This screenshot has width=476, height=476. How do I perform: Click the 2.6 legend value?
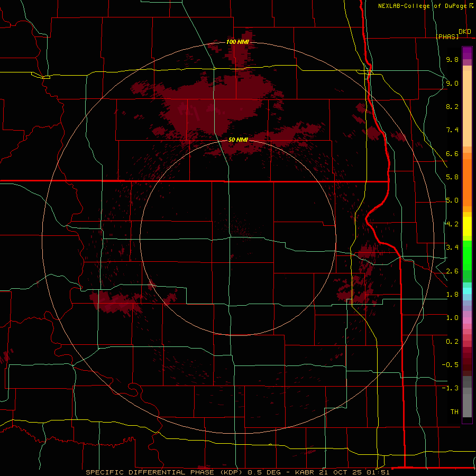452,271
